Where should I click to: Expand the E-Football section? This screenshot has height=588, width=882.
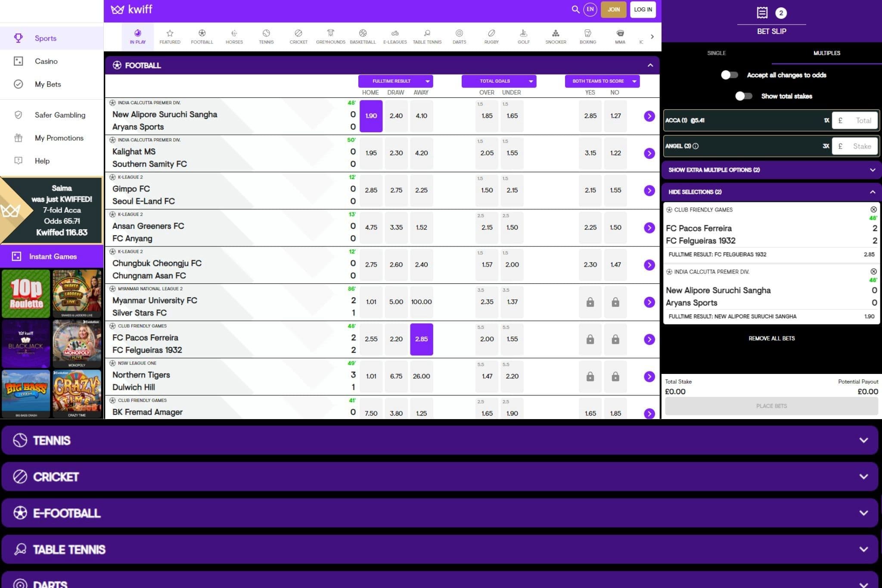(440, 513)
